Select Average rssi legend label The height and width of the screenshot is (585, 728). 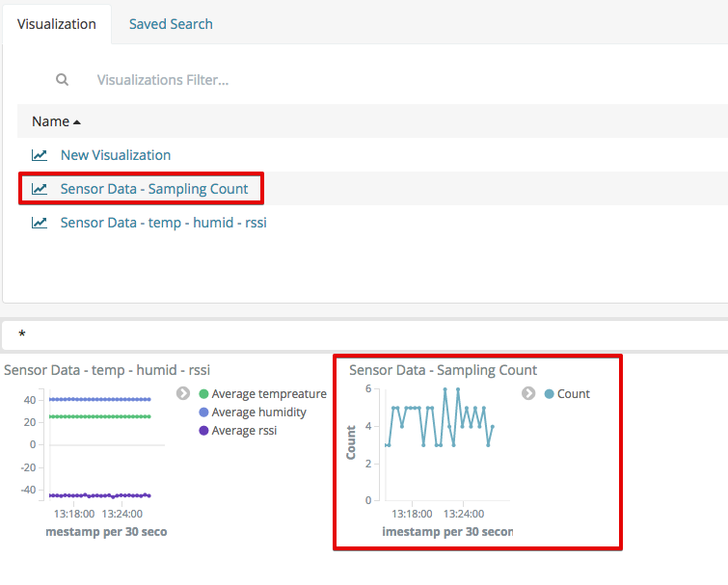coord(244,431)
